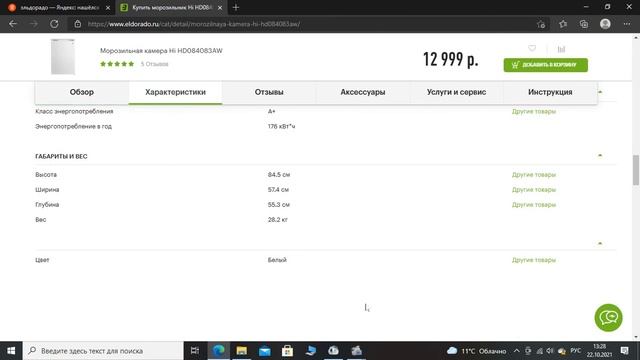The image size is (640, 360).
Task: Click the page vertical scrollbar thumb
Action: [636, 170]
